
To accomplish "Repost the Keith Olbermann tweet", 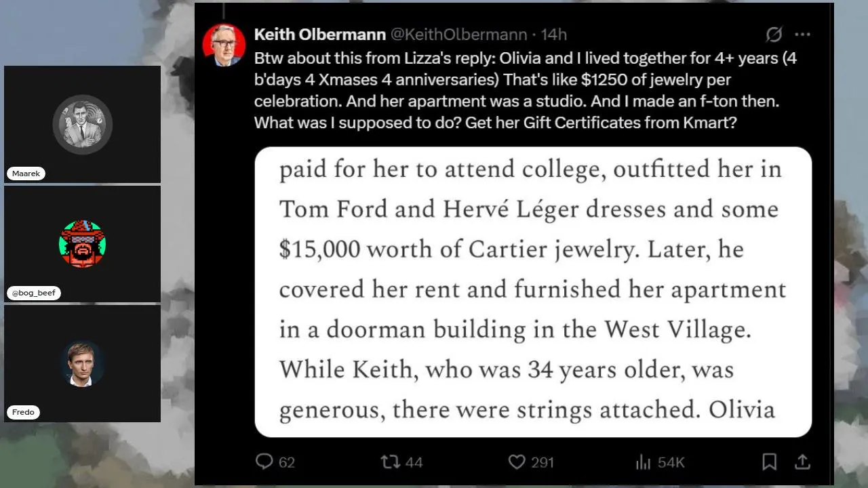I will [391, 462].
